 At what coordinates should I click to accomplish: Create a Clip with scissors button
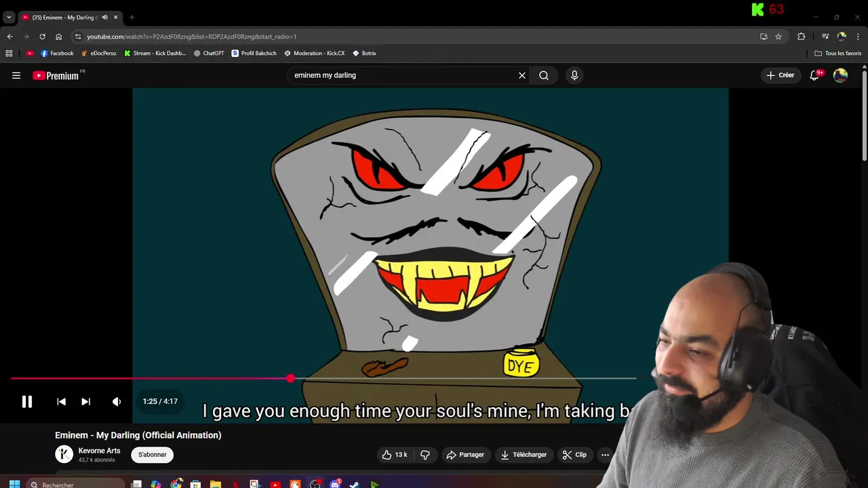pos(574,455)
